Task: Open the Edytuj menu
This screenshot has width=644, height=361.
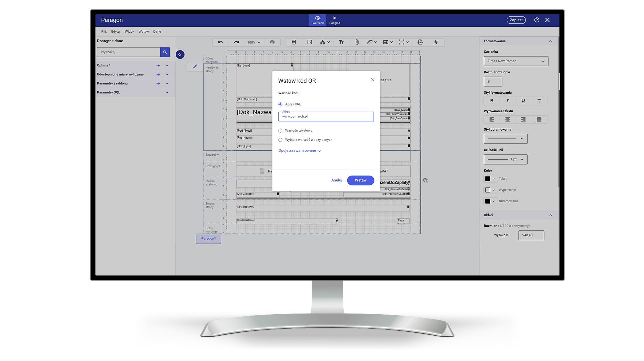Action: tap(116, 32)
